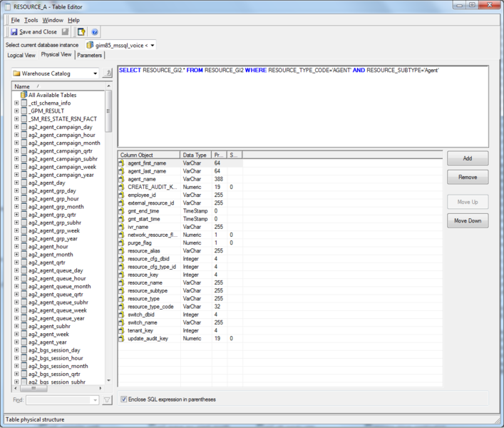The height and width of the screenshot is (428, 504).
Task: Select ag2_agent_campaign_year in the tree
Action: click(x=61, y=175)
